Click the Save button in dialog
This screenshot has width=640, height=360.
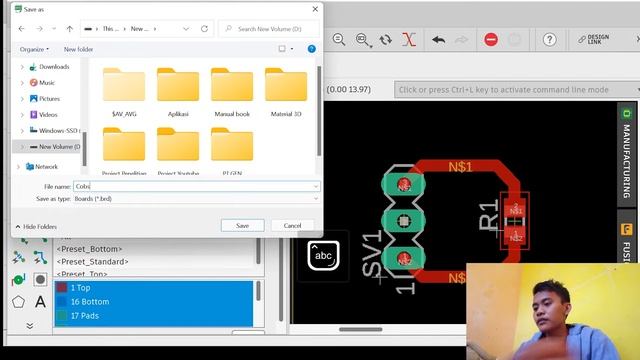click(242, 225)
